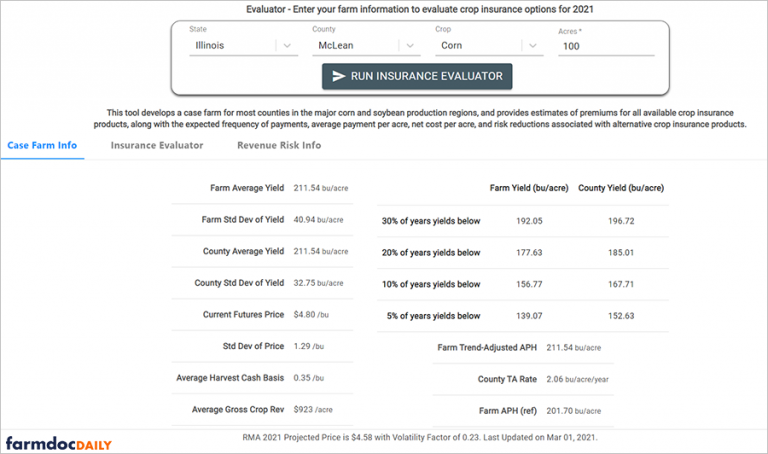Click the Current Futures Price label
This screenshot has width=768, height=454.
pyautogui.click(x=243, y=314)
